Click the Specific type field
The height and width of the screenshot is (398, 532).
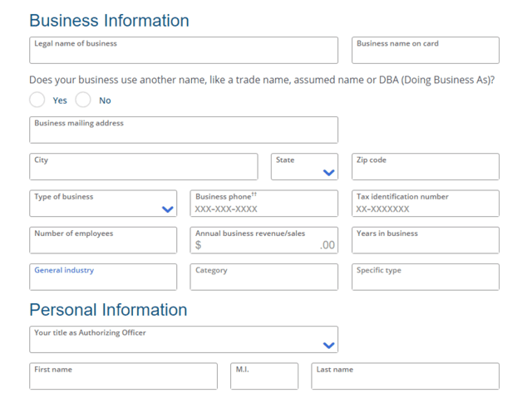[426, 277]
